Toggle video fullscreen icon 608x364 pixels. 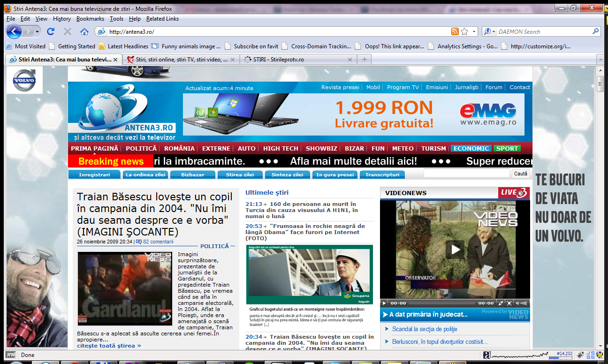coord(509,303)
